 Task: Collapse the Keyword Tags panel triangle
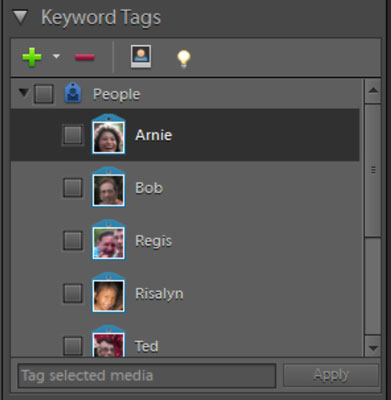click(20, 17)
